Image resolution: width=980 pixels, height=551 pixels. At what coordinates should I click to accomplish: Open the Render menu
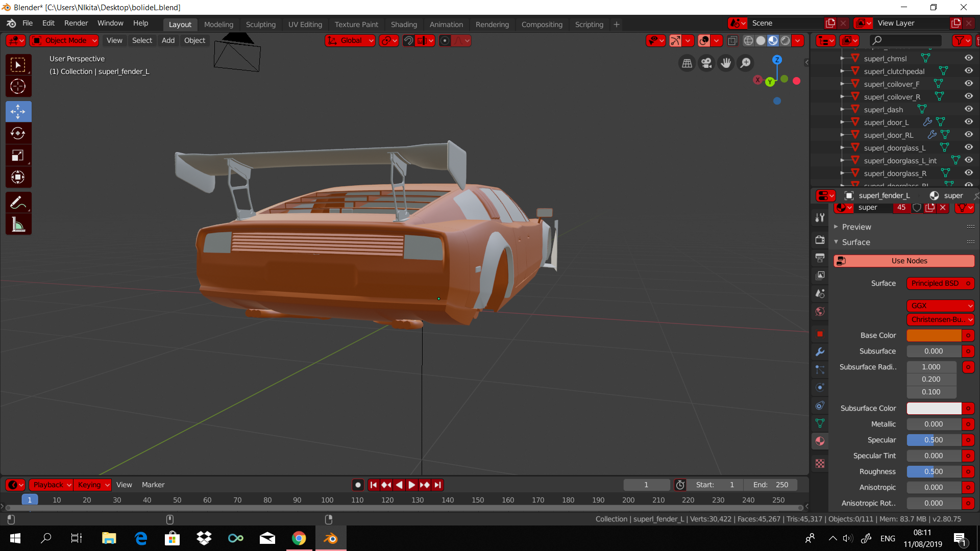click(76, 23)
